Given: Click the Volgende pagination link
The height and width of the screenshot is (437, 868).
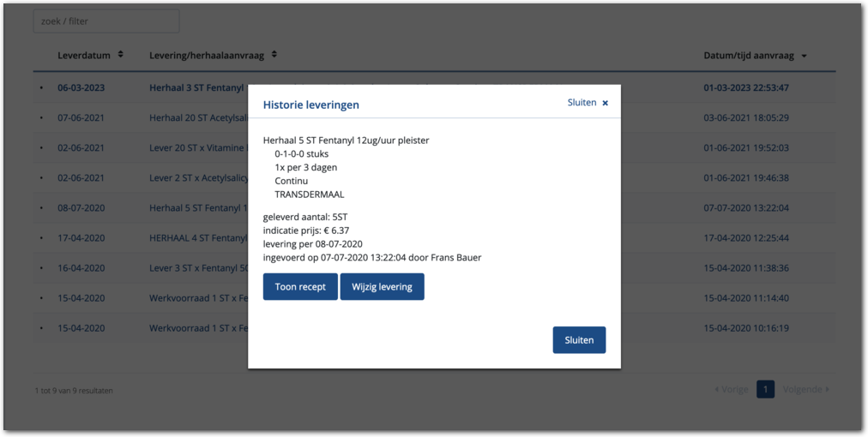Looking at the screenshot, I should (x=806, y=390).
